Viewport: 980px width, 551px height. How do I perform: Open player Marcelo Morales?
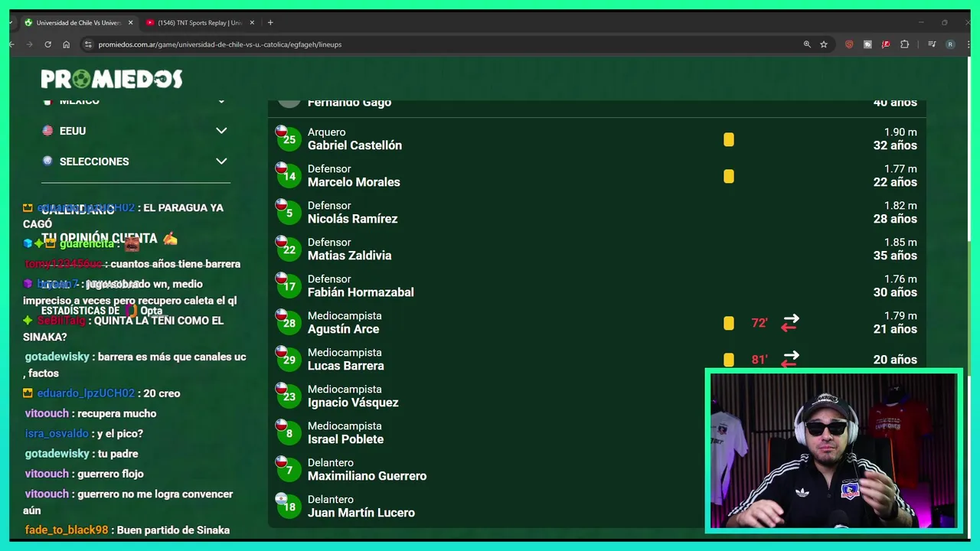click(x=354, y=182)
